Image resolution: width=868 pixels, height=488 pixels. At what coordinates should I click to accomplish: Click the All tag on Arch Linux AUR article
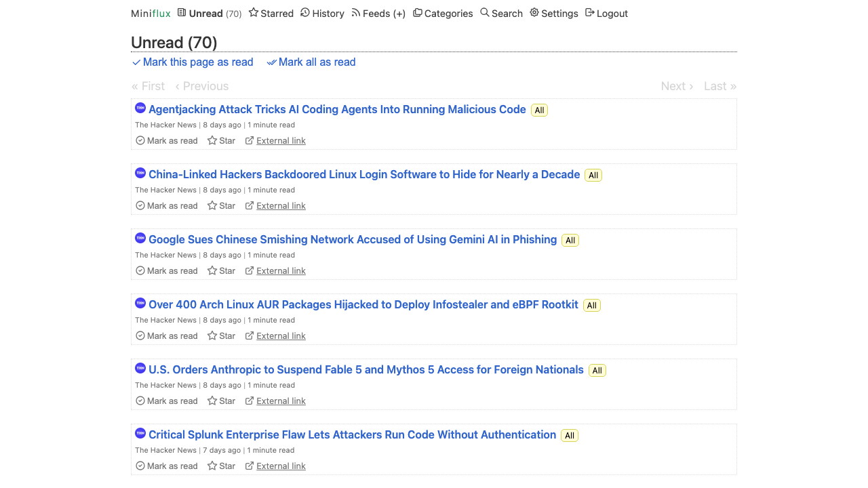coord(592,306)
